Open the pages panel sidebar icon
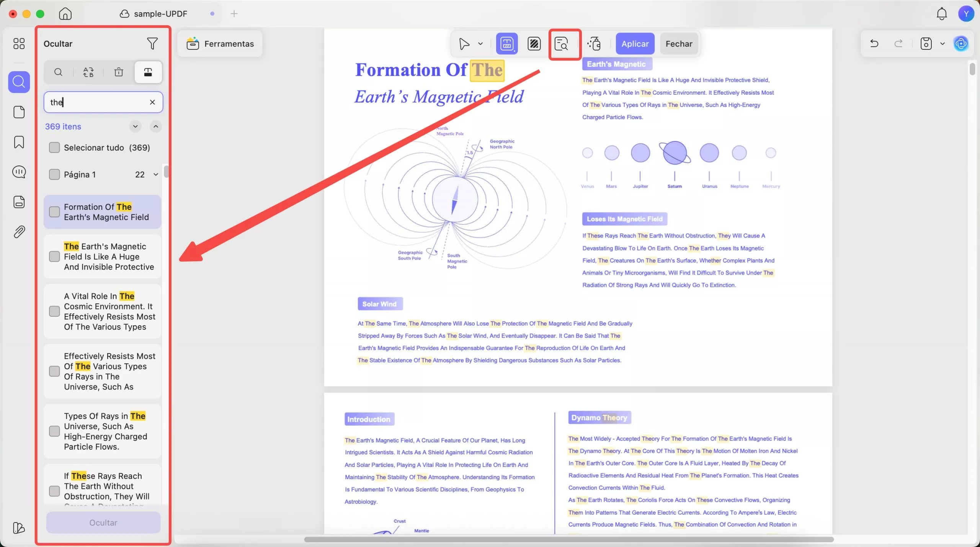The width and height of the screenshot is (980, 547). click(x=19, y=112)
